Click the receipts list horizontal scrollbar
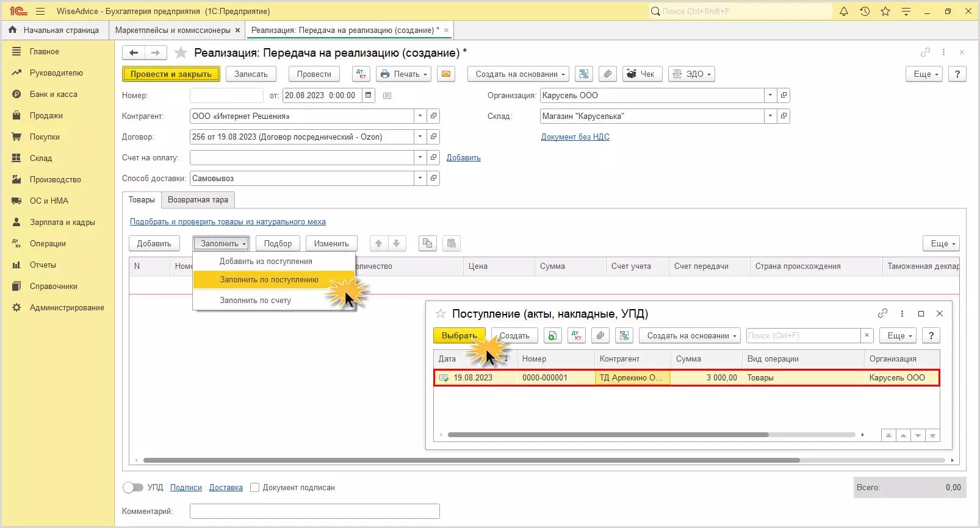980x528 pixels. [x=608, y=435]
